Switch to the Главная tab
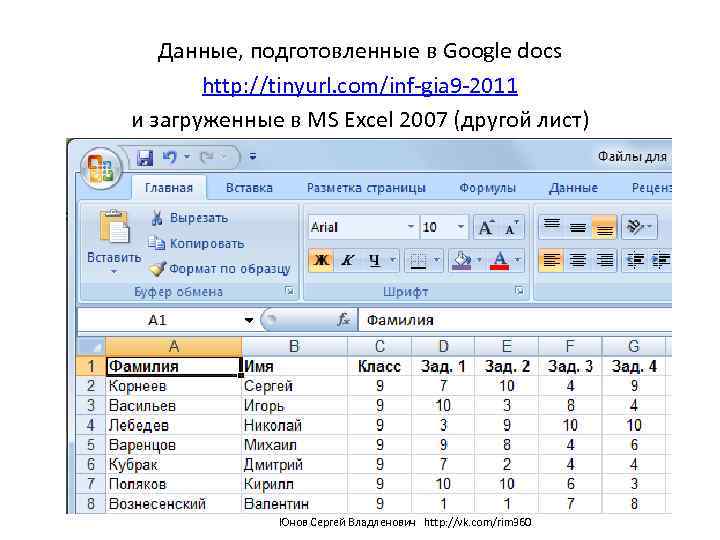The height and width of the screenshot is (540, 720). (x=169, y=188)
